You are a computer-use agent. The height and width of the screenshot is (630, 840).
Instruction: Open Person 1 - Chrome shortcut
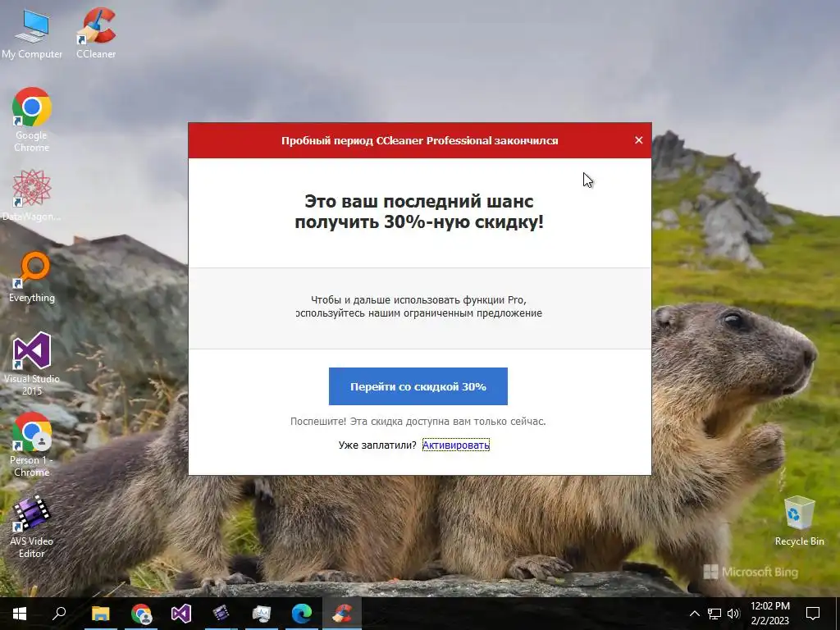32,445
